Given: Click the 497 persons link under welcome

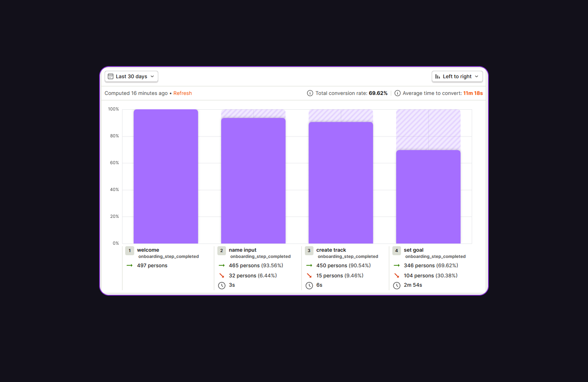Looking at the screenshot, I should coord(152,266).
